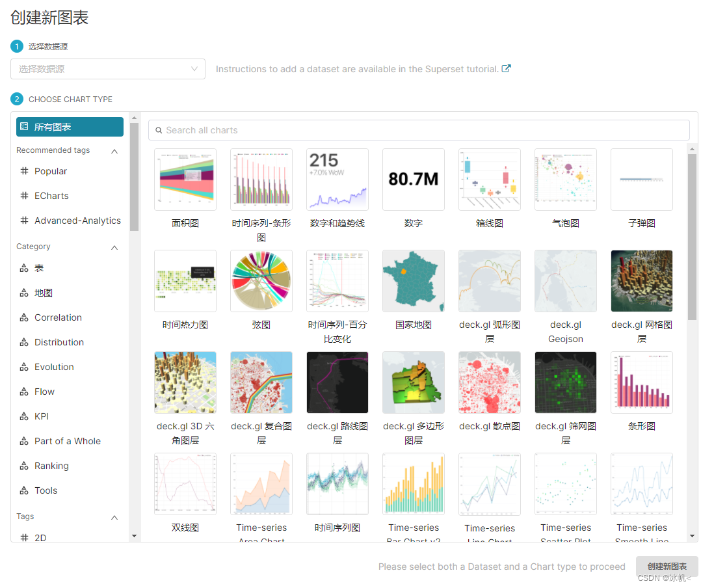Image resolution: width=701 pixels, height=588 pixels.
Task: Select the 面积图 area chart type
Action: pos(185,180)
